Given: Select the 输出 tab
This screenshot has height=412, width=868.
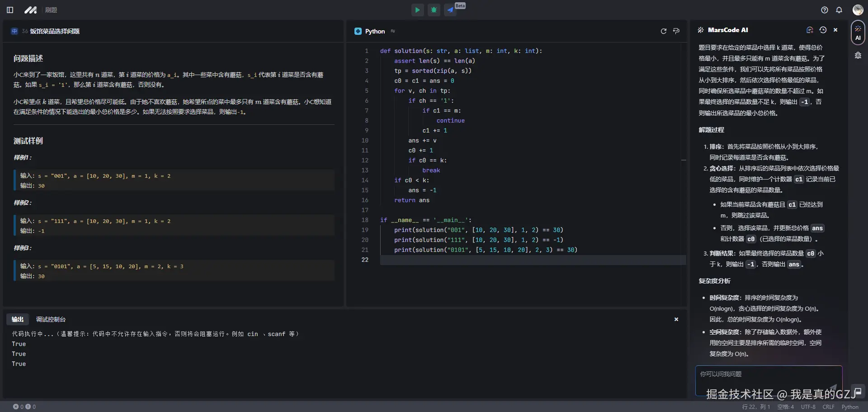Looking at the screenshot, I should [18, 319].
